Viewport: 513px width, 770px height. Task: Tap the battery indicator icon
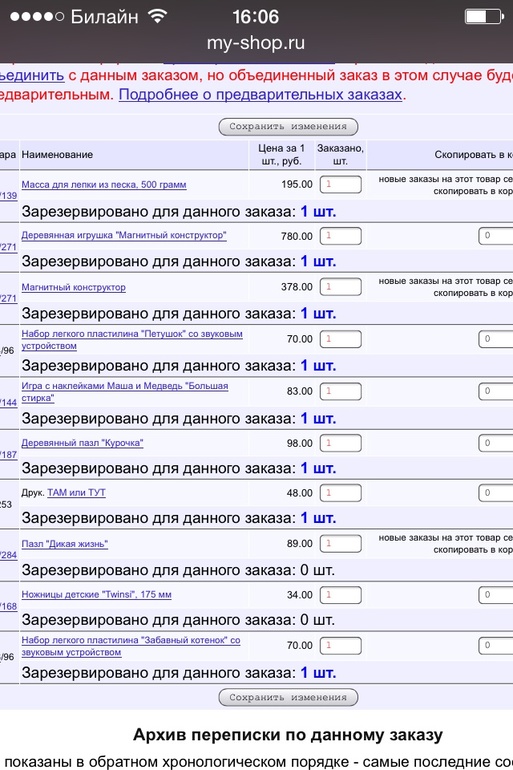click(x=484, y=17)
